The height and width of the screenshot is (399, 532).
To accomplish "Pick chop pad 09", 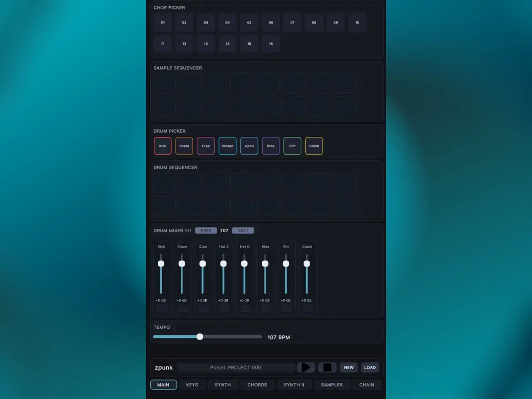I will 335,22.
